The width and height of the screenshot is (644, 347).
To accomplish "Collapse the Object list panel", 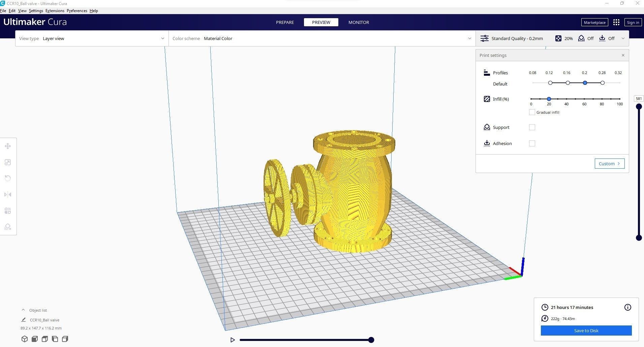I will tap(23, 310).
